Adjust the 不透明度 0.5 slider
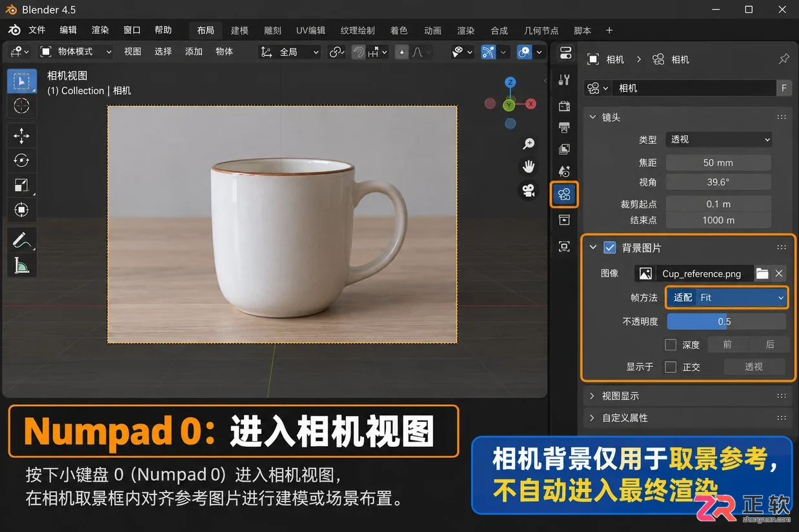799x532 pixels. [727, 321]
